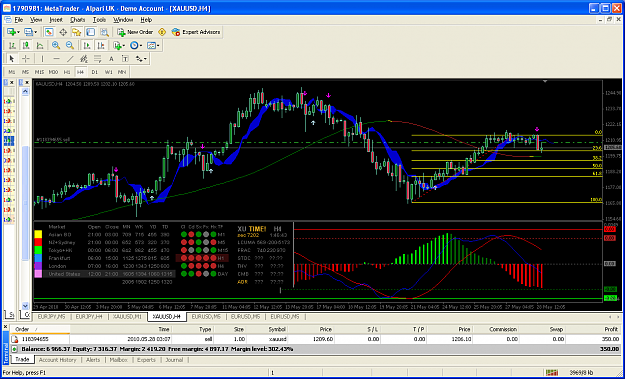Select the Fibonacci retracement tool
The image size is (625, 379).
98,59
